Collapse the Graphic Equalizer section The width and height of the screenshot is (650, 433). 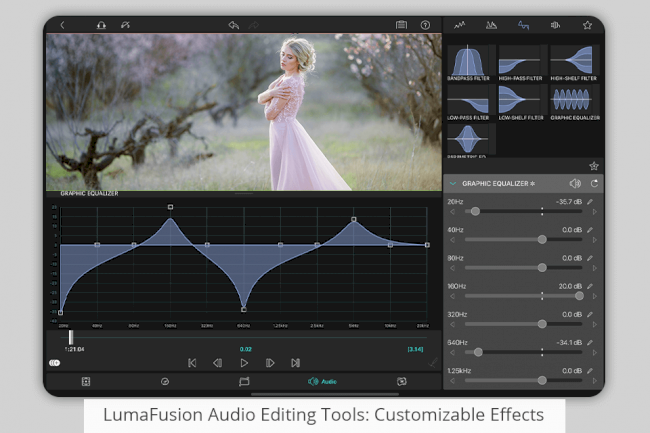(453, 183)
